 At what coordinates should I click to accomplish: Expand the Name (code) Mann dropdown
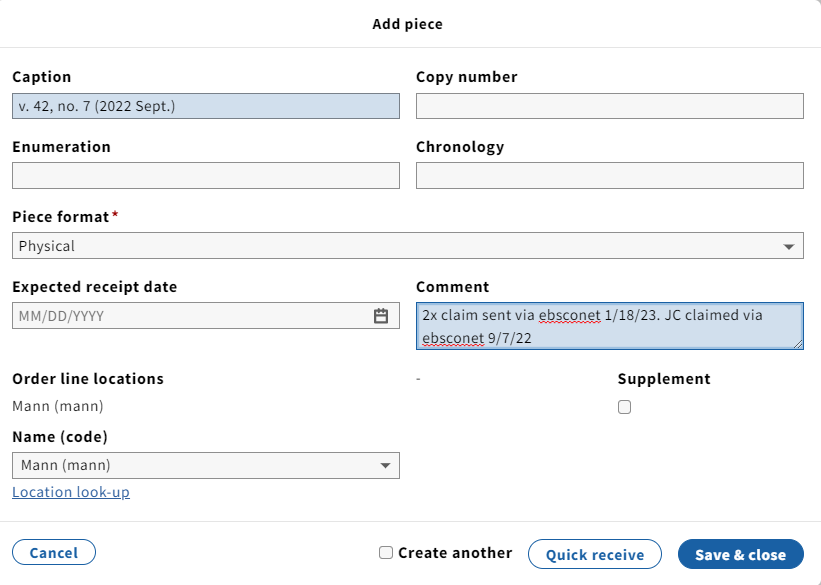click(206, 465)
